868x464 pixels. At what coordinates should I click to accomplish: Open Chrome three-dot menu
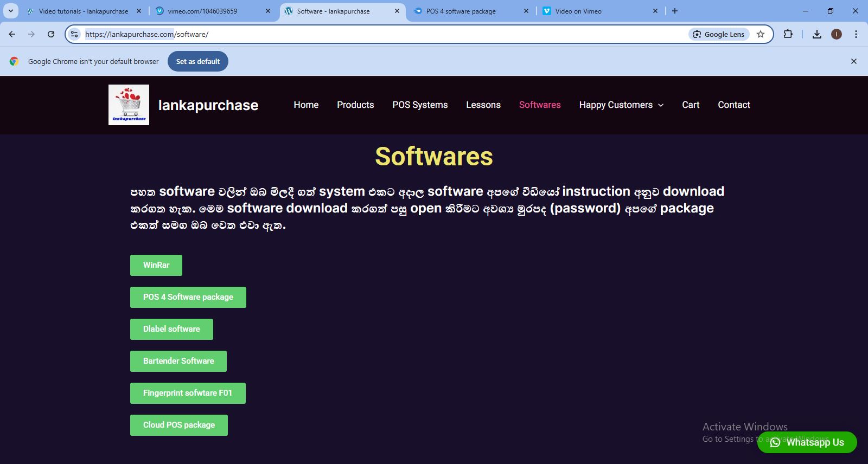(856, 34)
